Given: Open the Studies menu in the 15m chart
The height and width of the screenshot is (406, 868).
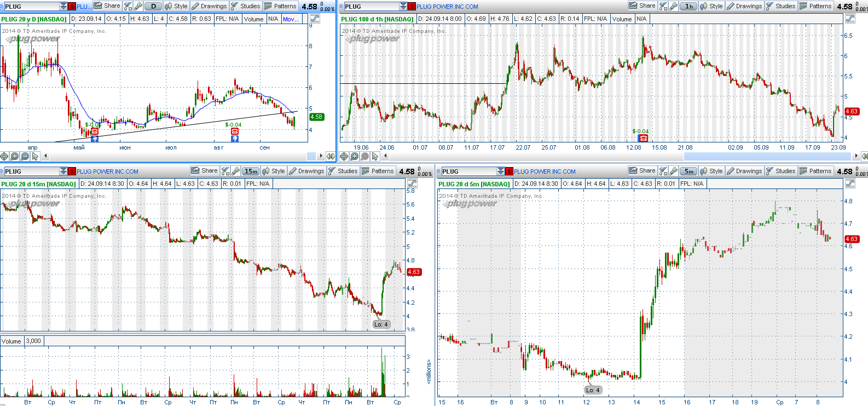Looking at the screenshot, I should click(x=343, y=171).
